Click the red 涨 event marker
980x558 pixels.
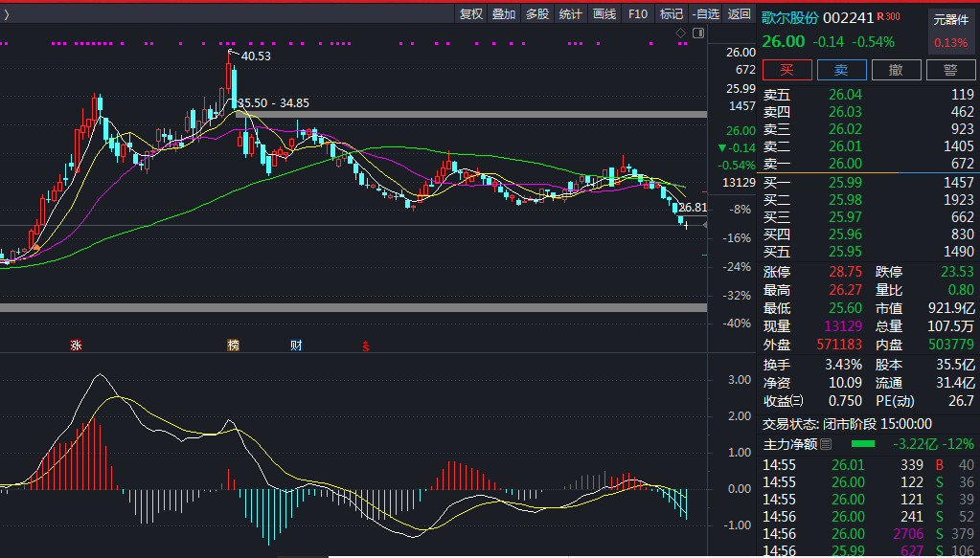tap(76, 346)
